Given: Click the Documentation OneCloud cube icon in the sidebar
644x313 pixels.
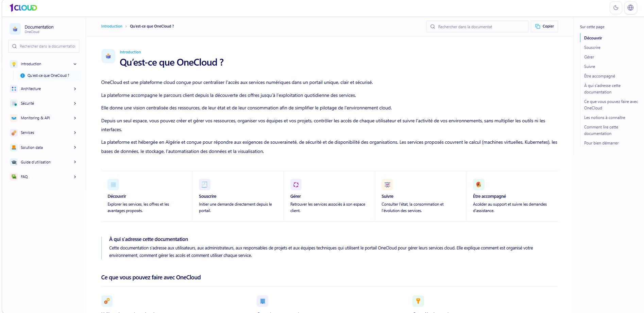Looking at the screenshot, I should pyautogui.click(x=15, y=29).
